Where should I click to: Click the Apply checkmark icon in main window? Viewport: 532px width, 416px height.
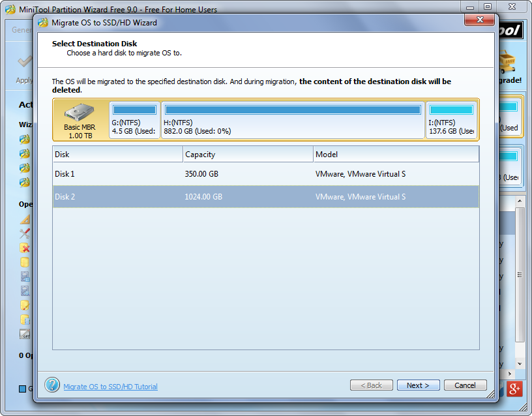tap(25, 62)
